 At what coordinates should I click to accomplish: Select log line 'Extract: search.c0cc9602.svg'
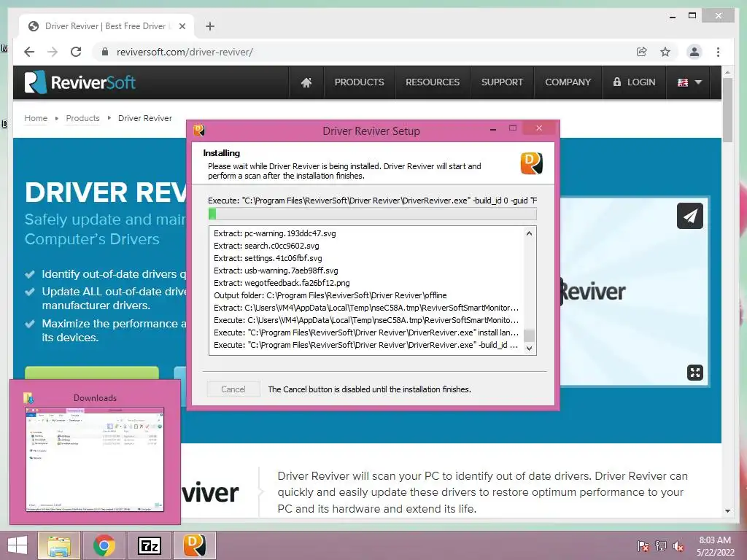266,246
